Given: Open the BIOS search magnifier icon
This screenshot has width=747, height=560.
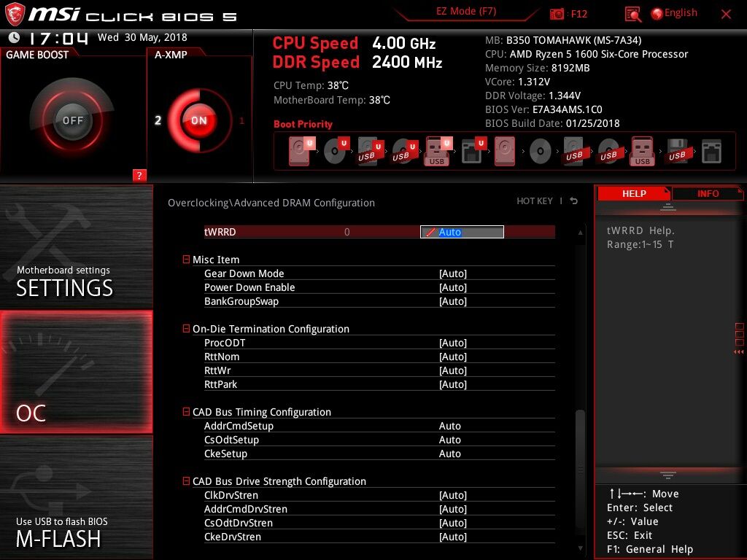Looking at the screenshot, I should (632, 15).
